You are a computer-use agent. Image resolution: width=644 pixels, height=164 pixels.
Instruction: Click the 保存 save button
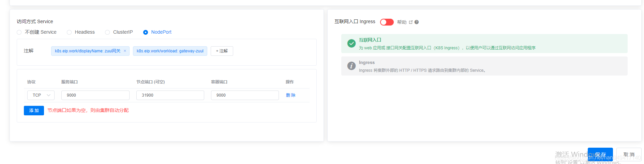[x=600, y=154]
